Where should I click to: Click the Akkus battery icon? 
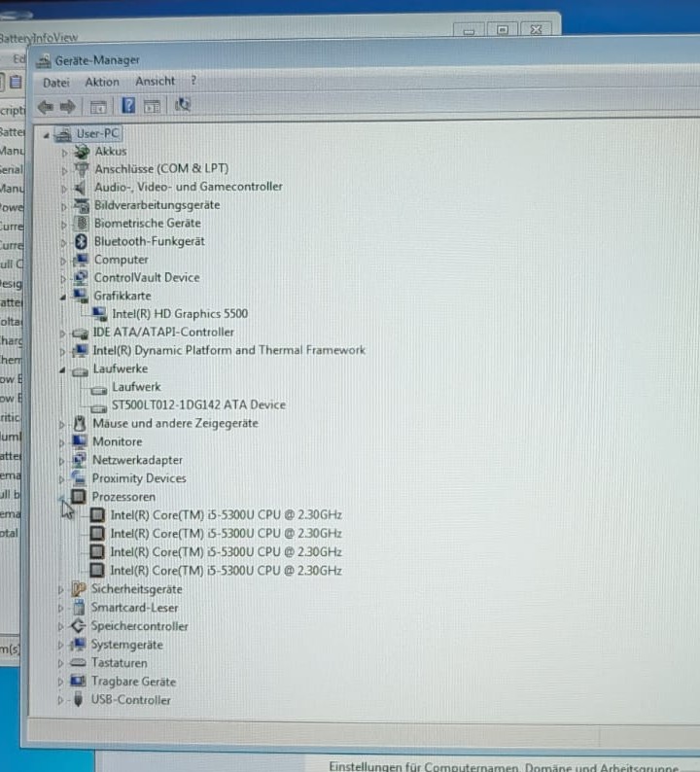click(82, 151)
